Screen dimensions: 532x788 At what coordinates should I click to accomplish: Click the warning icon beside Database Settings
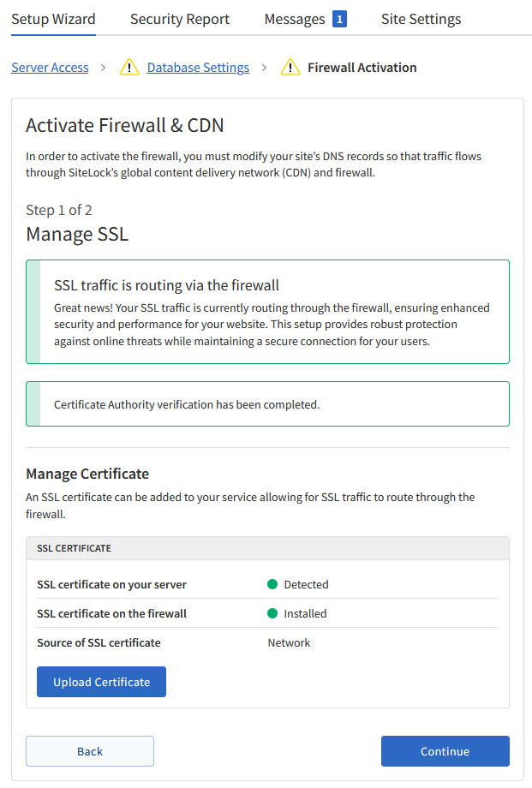click(129, 68)
